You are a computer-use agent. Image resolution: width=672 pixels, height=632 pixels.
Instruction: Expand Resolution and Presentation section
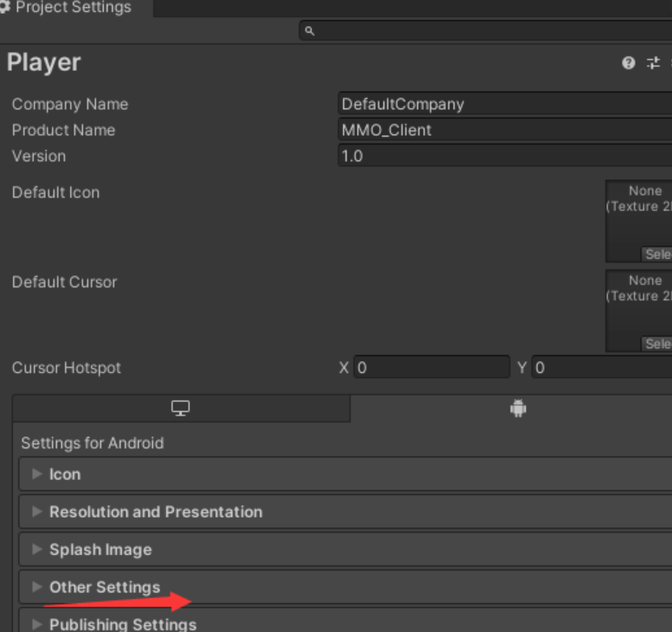click(x=346, y=512)
